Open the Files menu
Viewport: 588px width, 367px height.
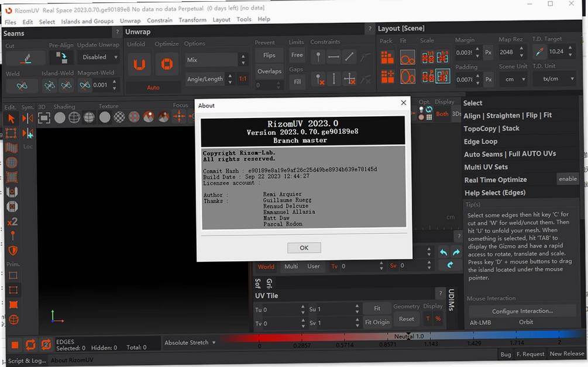[x=11, y=22]
